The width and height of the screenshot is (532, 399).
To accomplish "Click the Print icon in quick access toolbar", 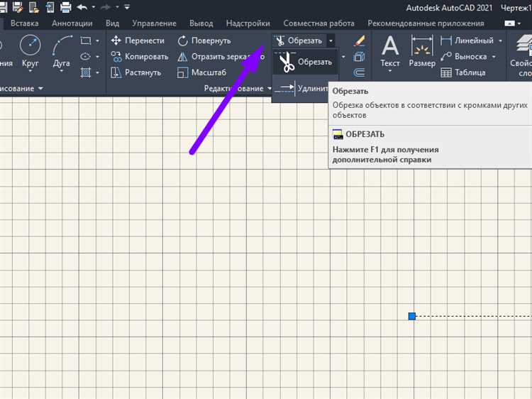I will [65, 8].
